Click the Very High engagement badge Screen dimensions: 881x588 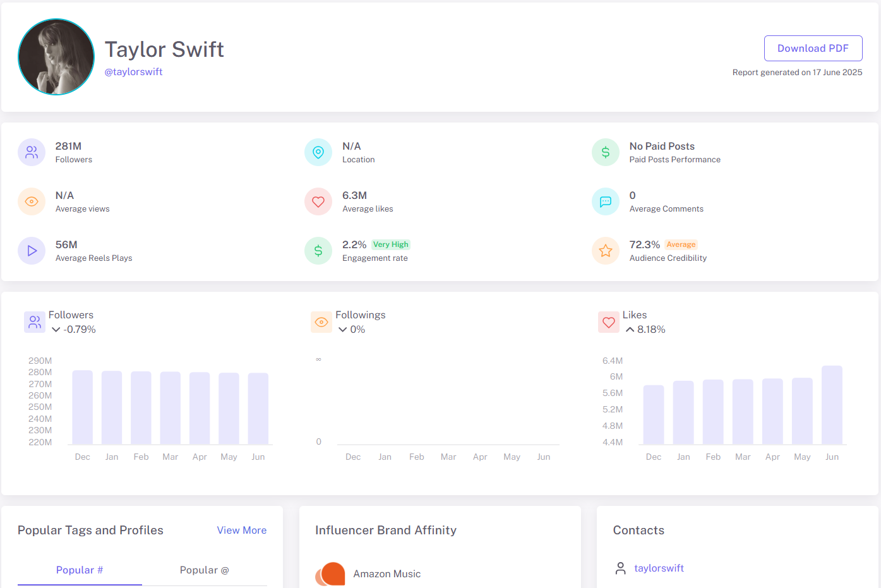391,244
